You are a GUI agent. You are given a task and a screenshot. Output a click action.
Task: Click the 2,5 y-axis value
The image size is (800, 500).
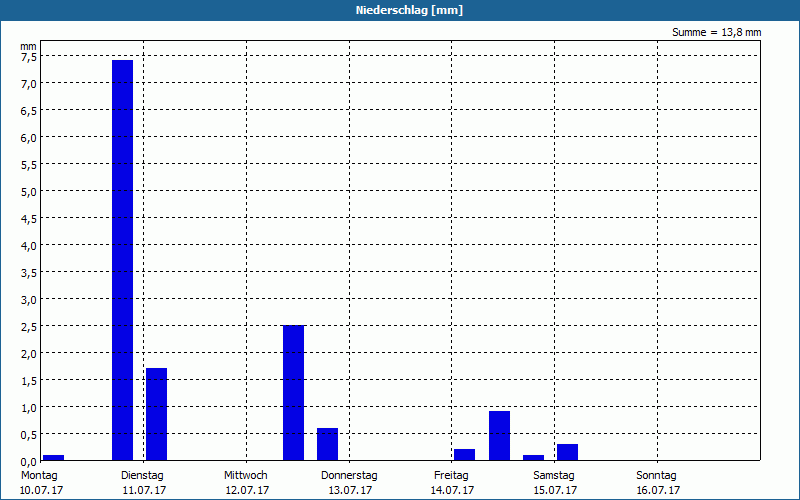click(x=29, y=327)
